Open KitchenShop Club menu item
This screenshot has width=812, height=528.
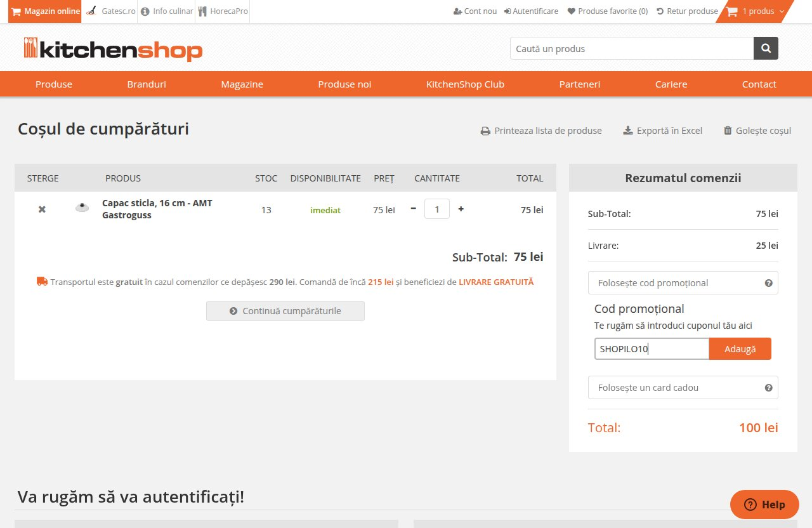(465, 84)
